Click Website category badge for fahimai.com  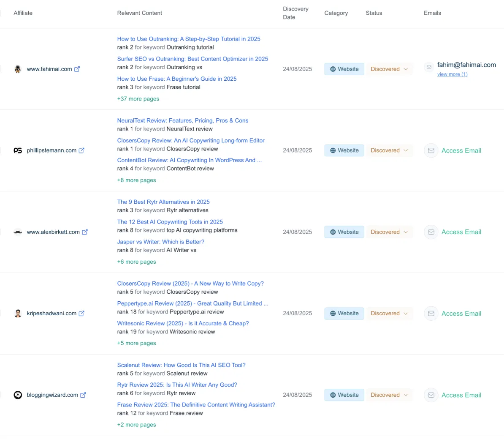(344, 69)
